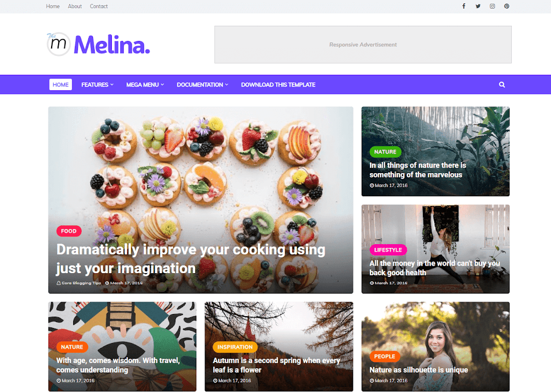Image resolution: width=551 pixels, height=392 pixels.
Task: Open the Pinterest social icon
Action: (x=506, y=6)
